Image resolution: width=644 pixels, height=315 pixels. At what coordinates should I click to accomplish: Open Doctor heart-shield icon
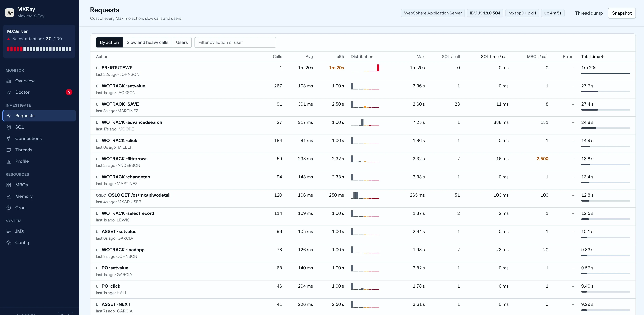(x=9, y=92)
